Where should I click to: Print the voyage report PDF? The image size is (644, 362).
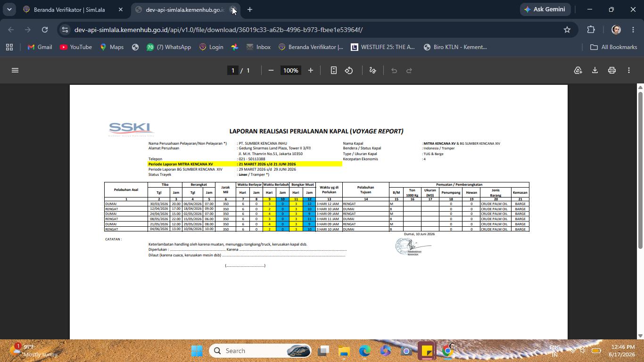tap(612, 70)
